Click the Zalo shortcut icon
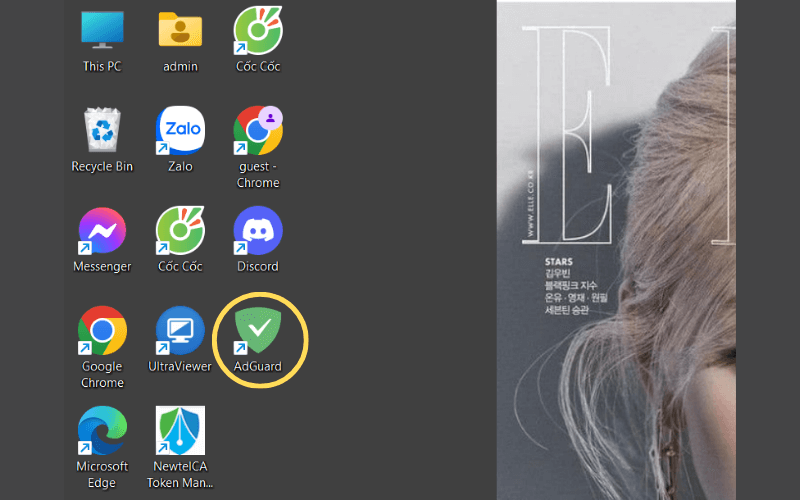Screen dimensions: 800x500 click(180, 130)
